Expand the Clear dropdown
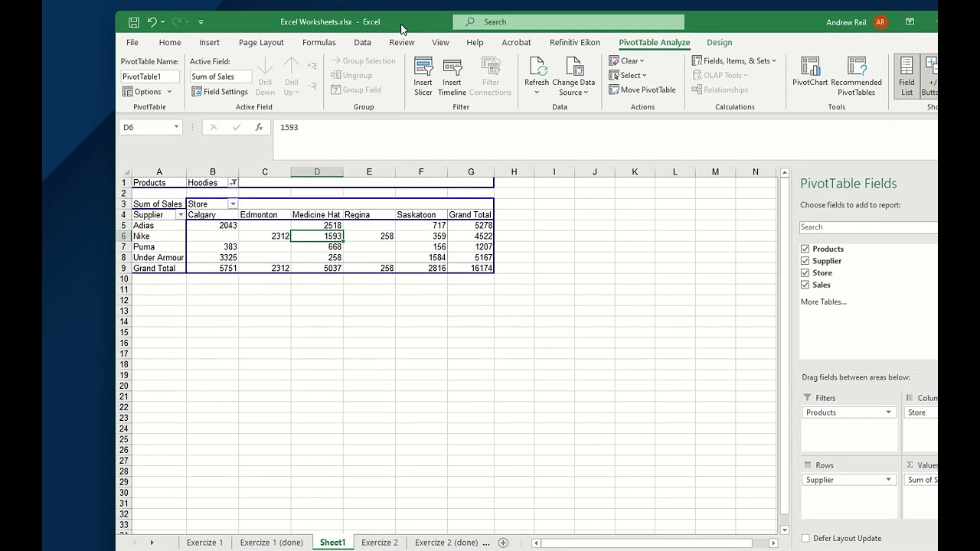Viewport: 980px width, 551px height. tap(627, 60)
